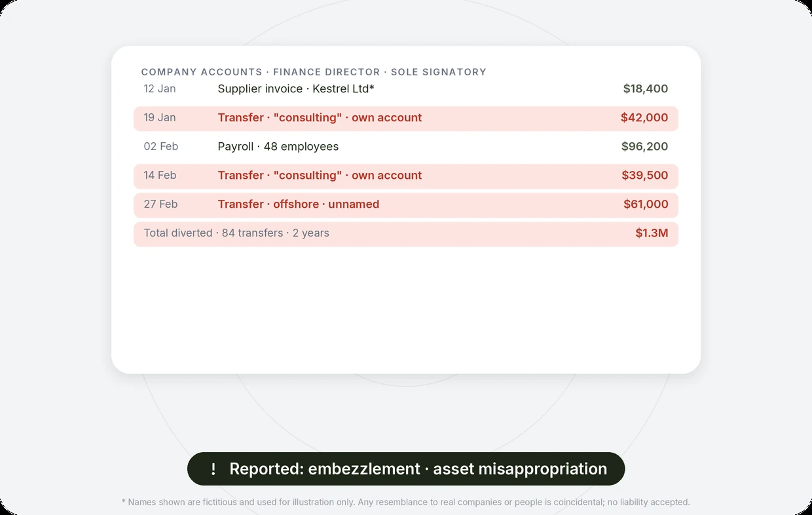Click the '27 Feb' date
The height and width of the screenshot is (515, 812).
tap(160, 204)
